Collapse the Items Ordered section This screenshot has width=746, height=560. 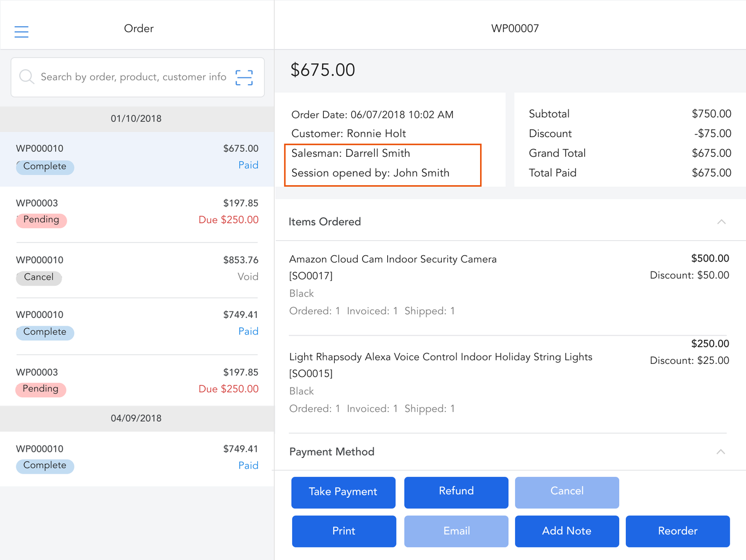click(x=721, y=222)
